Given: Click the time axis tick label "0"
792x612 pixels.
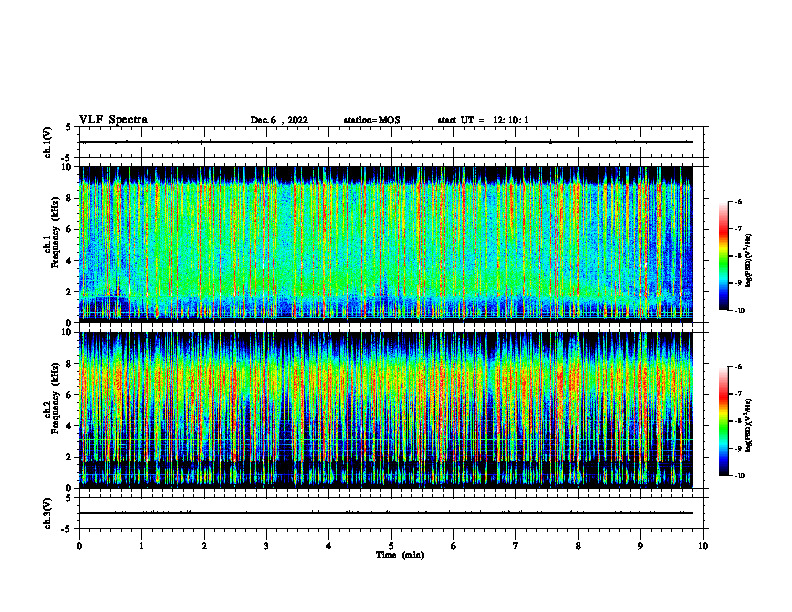Looking at the screenshot, I should coord(79,546).
